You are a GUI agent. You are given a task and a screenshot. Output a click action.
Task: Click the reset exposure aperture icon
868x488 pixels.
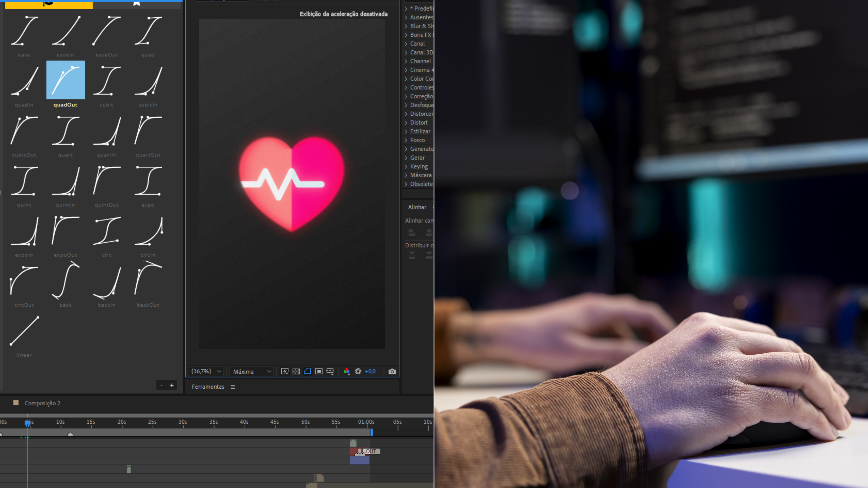coord(358,371)
